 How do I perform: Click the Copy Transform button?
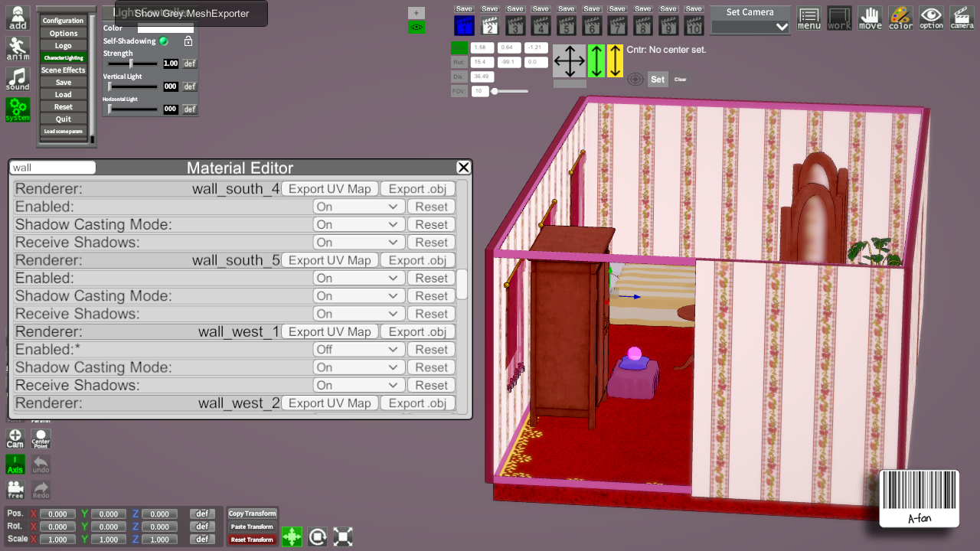click(x=252, y=514)
